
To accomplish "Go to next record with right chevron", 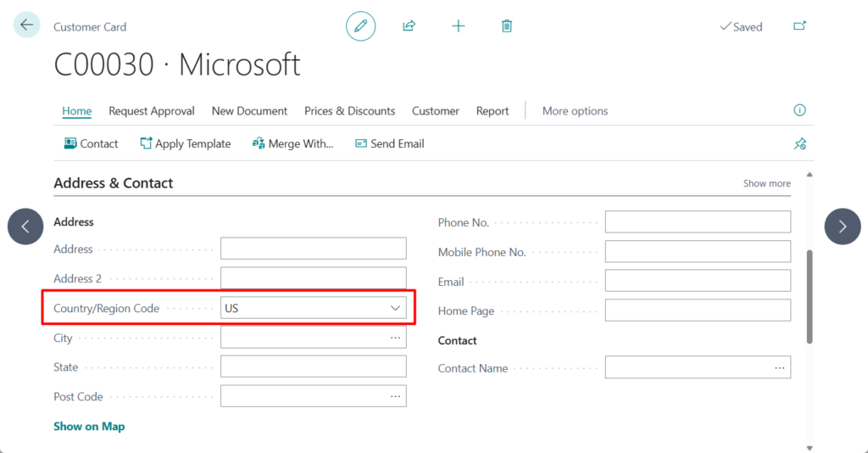I will tap(843, 226).
